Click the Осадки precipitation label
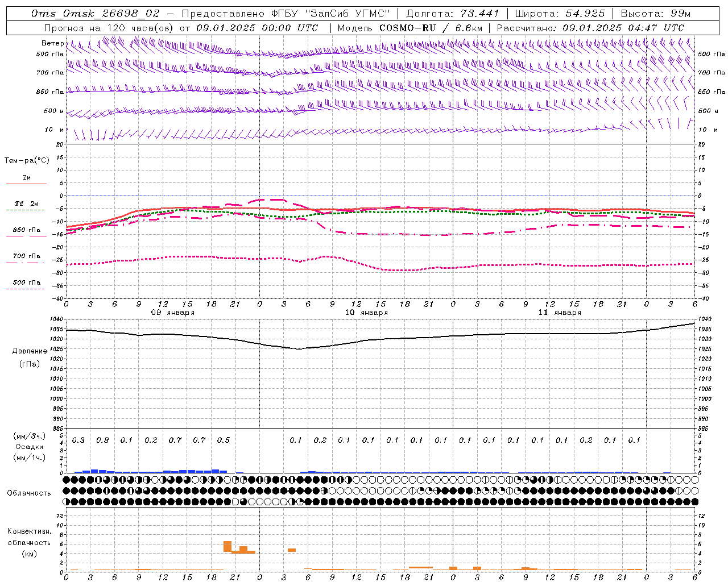The height and width of the screenshot is (582, 728). click(x=30, y=447)
